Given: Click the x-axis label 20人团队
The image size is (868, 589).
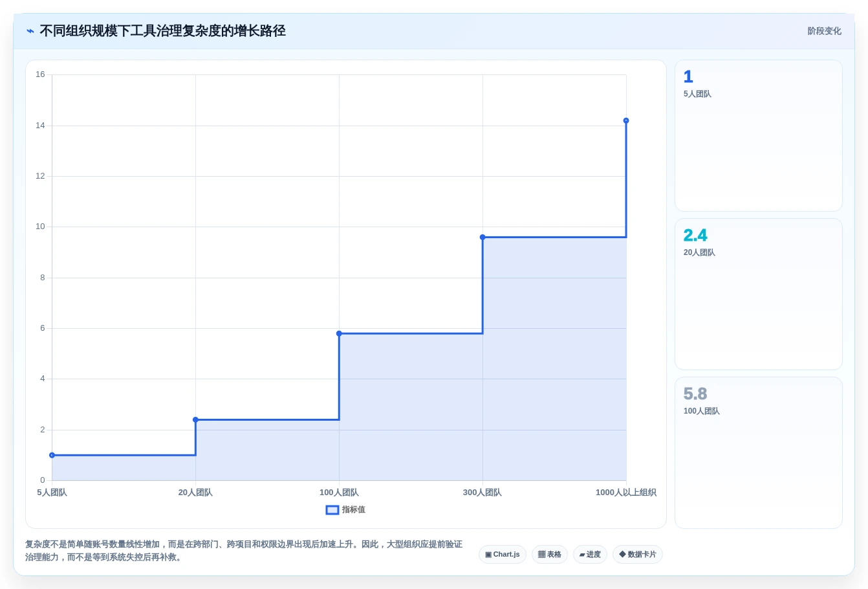Looking at the screenshot, I should click(195, 493).
